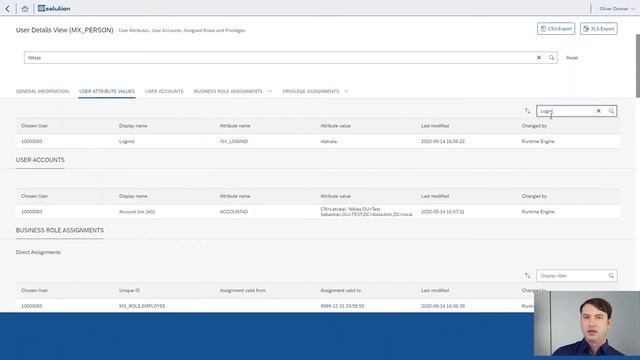Click the page vertical scrollbar thumb

coord(638,66)
